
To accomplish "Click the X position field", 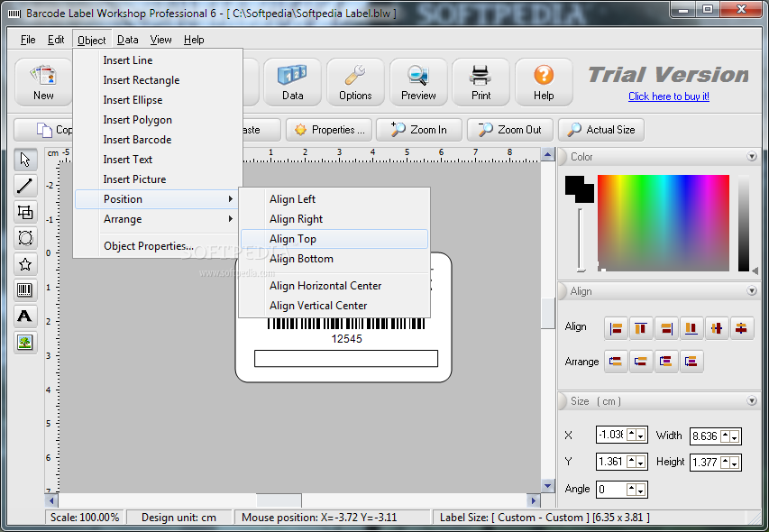I will 611,435.
